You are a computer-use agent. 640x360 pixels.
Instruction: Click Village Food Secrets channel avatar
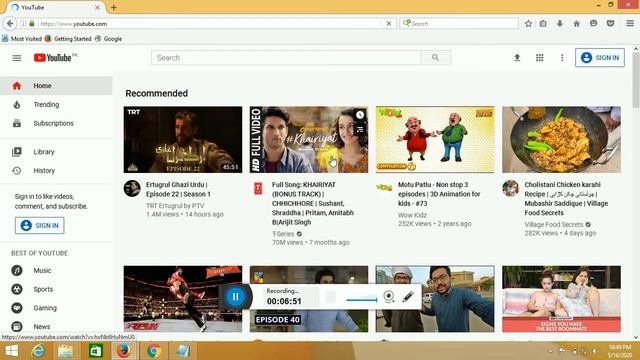(x=510, y=189)
